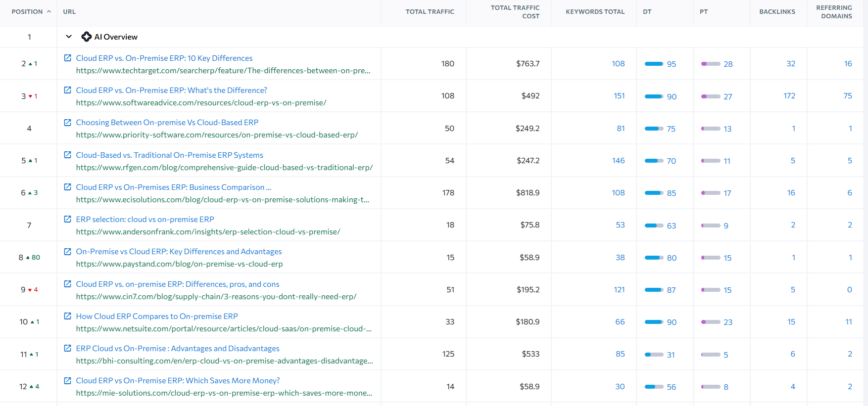Viewport: 868px width, 406px height.
Task: Open external link icon for softwareadvice result
Action: click(68, 90)
